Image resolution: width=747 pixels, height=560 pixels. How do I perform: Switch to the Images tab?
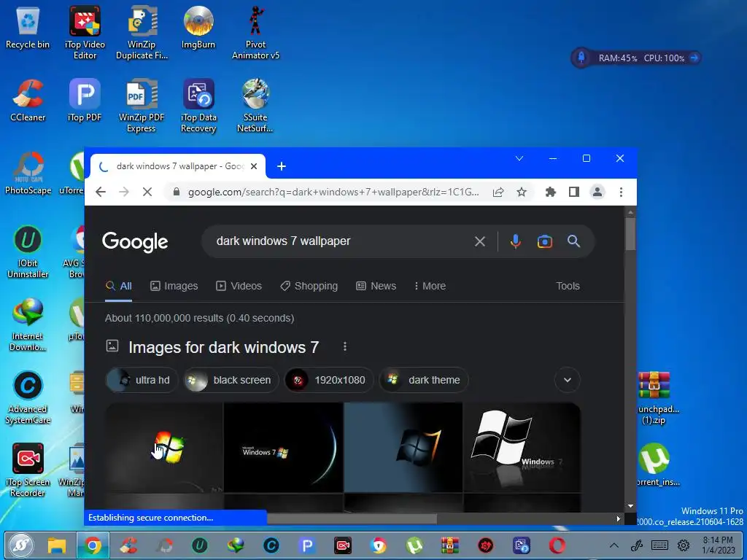(x=174, y=286)
